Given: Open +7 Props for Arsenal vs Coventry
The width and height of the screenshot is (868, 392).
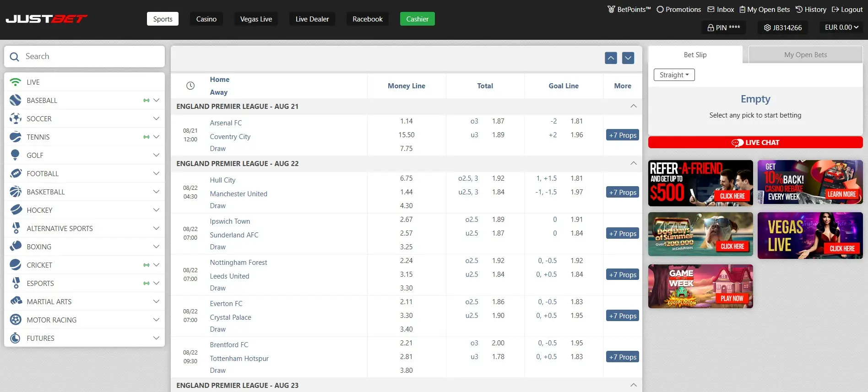Looking at the screenshot, I should pyautogui.click(x=623, y=135).
